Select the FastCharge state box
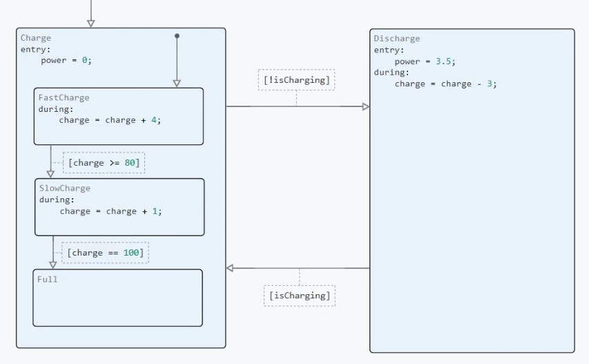This screenshot has height=364, width=589. (x=119, y=117)
